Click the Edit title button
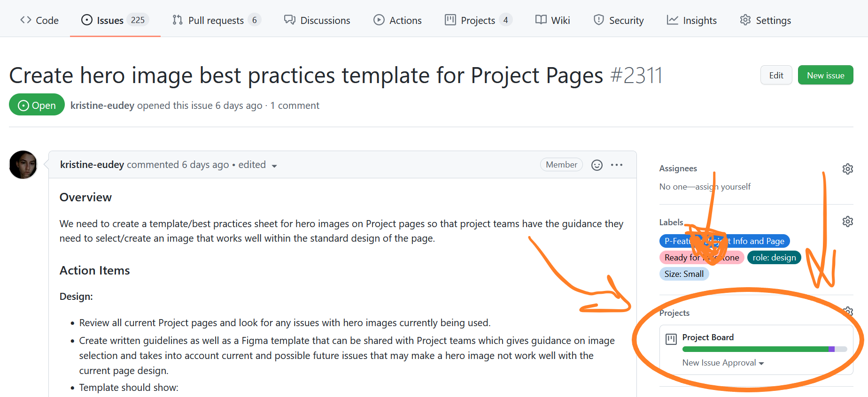 776,75
